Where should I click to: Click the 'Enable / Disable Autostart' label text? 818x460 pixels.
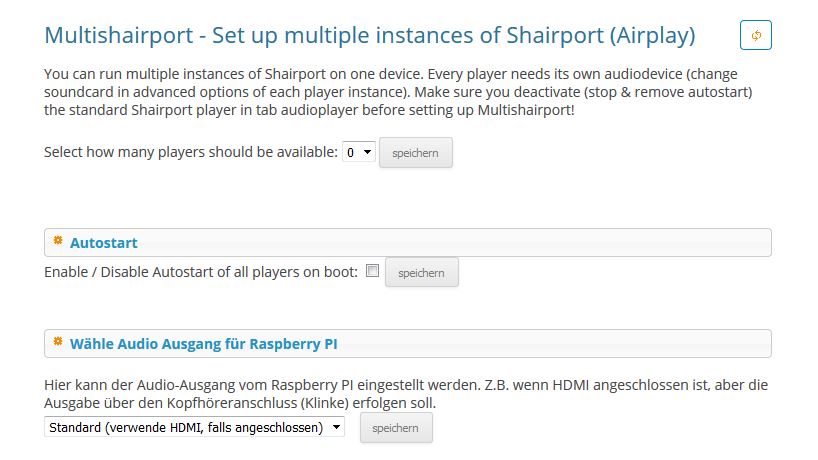(201, 272)
